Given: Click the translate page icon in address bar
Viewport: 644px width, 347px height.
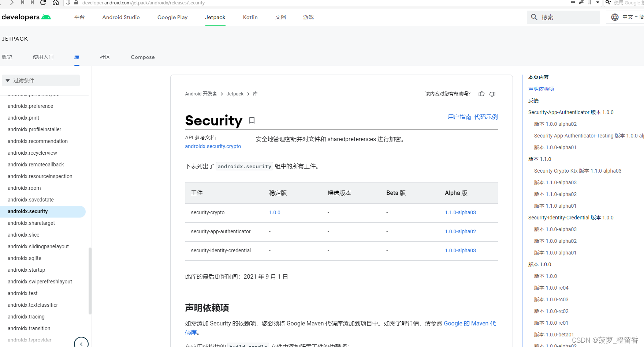Looking at the screenshot, I should coord(581,3).
